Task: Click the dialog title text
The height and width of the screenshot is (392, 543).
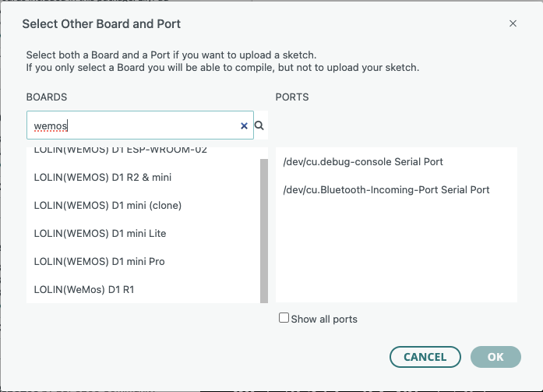Action: tap(101, 24)
